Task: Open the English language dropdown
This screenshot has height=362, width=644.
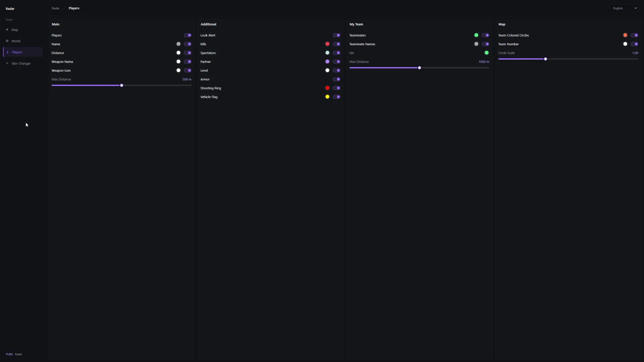Action: (x=624, y=8)
